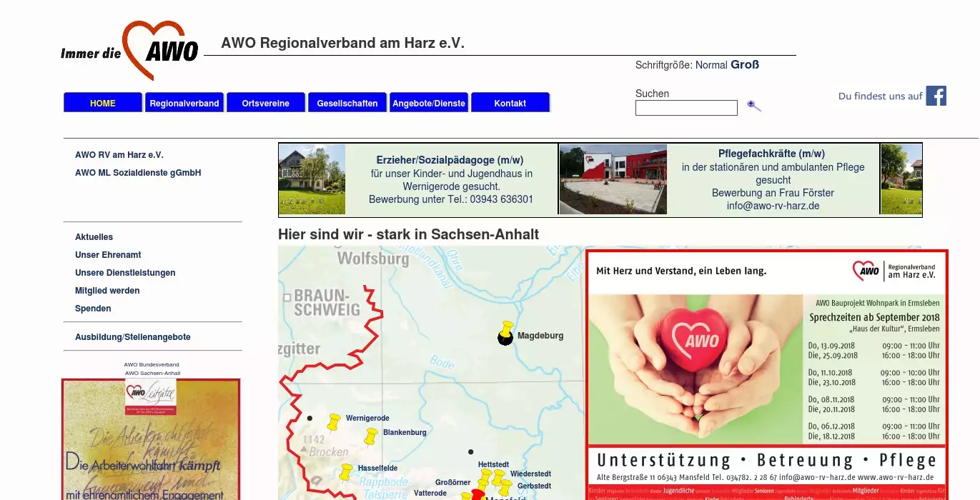
Task: Focus the Suchen search field
Action: [686, 108]
